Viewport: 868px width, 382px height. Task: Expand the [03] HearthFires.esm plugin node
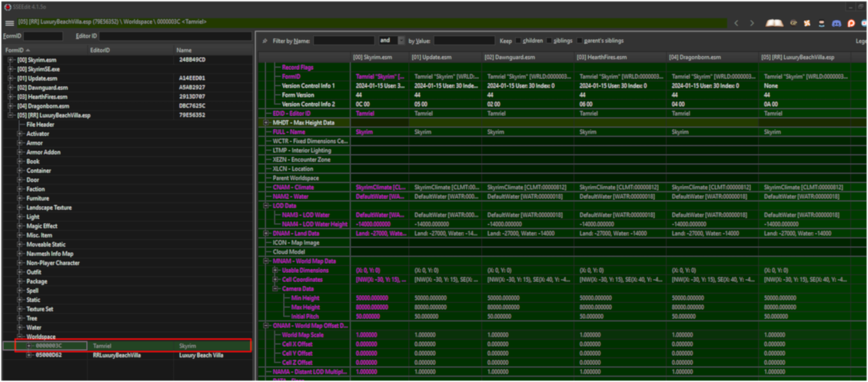(11, 97)
